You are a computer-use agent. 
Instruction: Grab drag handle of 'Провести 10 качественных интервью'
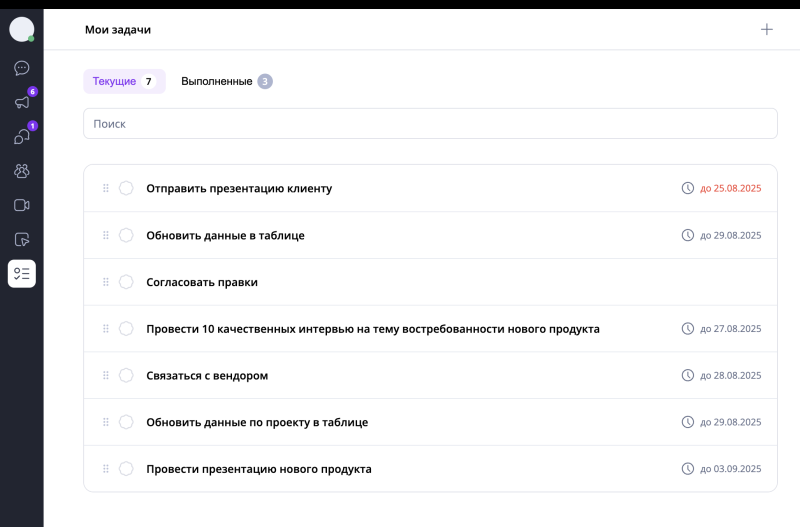pos(106,329)
